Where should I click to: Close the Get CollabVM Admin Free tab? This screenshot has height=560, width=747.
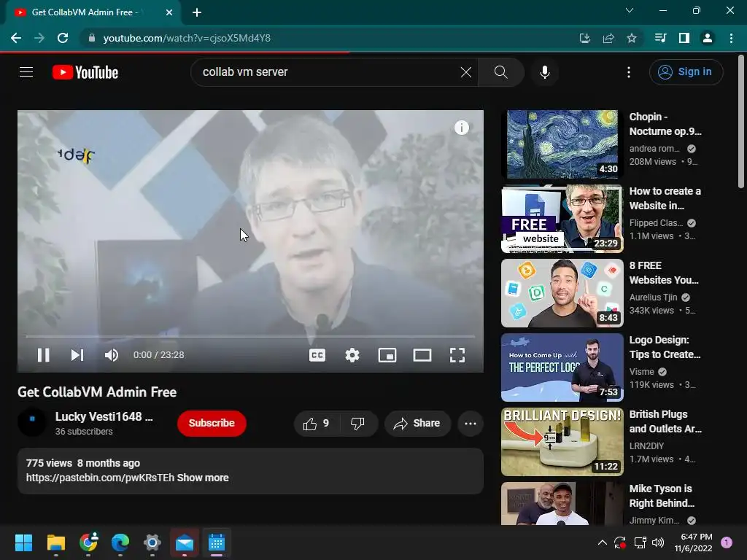169,12
